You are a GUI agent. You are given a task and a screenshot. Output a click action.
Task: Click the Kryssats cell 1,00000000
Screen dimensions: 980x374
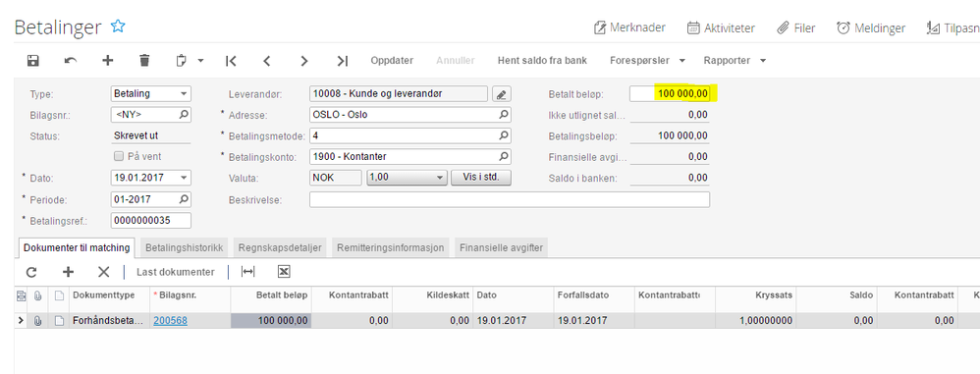coord(756,321)
